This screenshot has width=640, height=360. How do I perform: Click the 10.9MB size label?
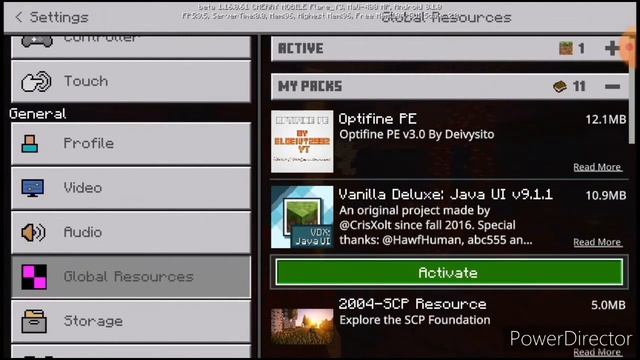606,195
